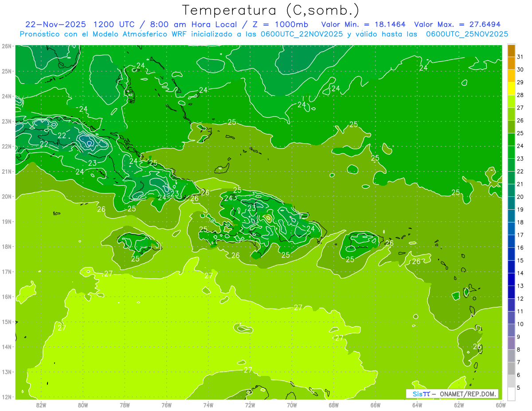The width and height of the screenshot is (532, 411).
Task: Click the latitude label "12N"
Action: click(x=7, y=397)
